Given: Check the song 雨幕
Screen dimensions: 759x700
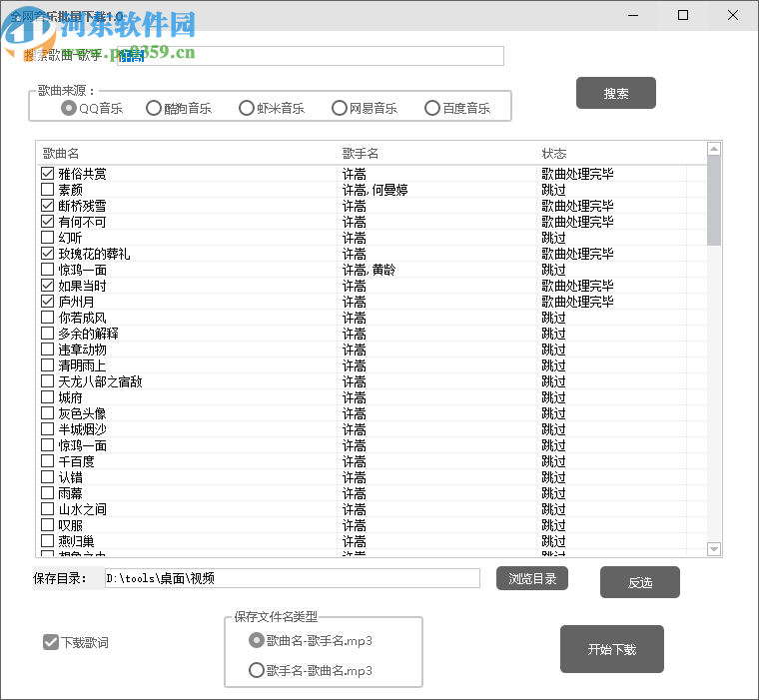Looking at the screenshot, I should point(48,493).
